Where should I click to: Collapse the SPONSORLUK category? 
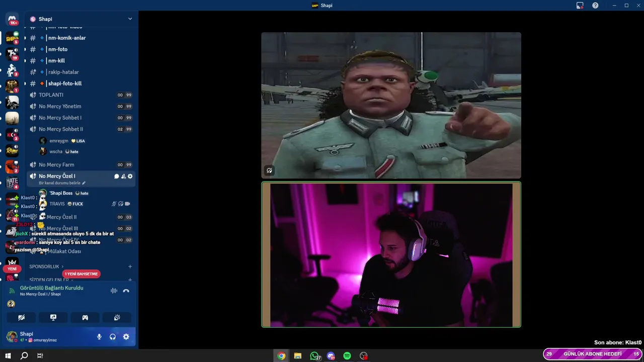click(46, 266)
